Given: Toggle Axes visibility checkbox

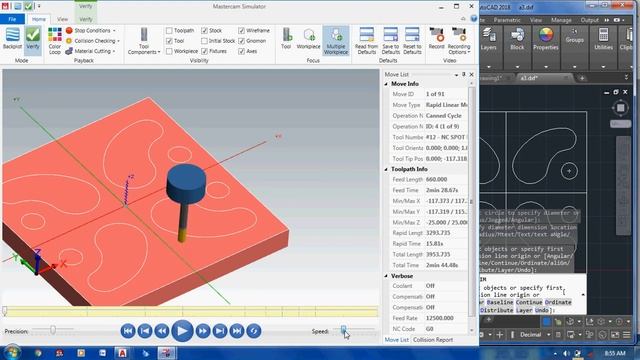Looking at the screenshot, I should coord(241,51).
